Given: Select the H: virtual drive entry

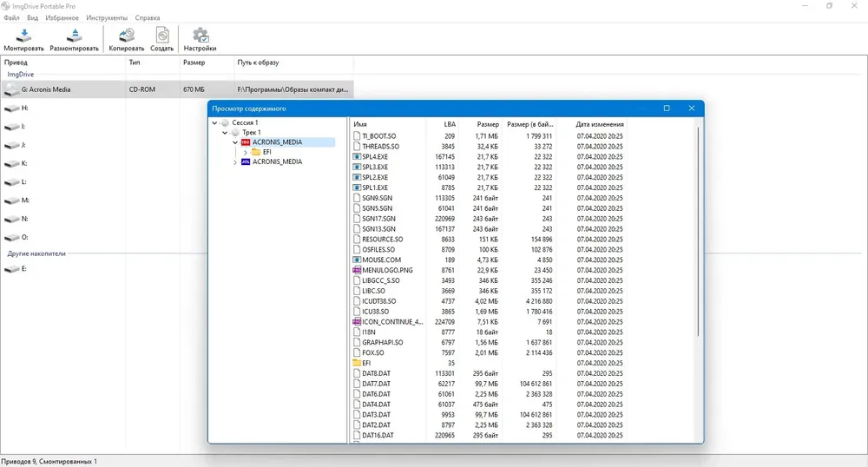Looking at the screenshot, I should 16,108.
